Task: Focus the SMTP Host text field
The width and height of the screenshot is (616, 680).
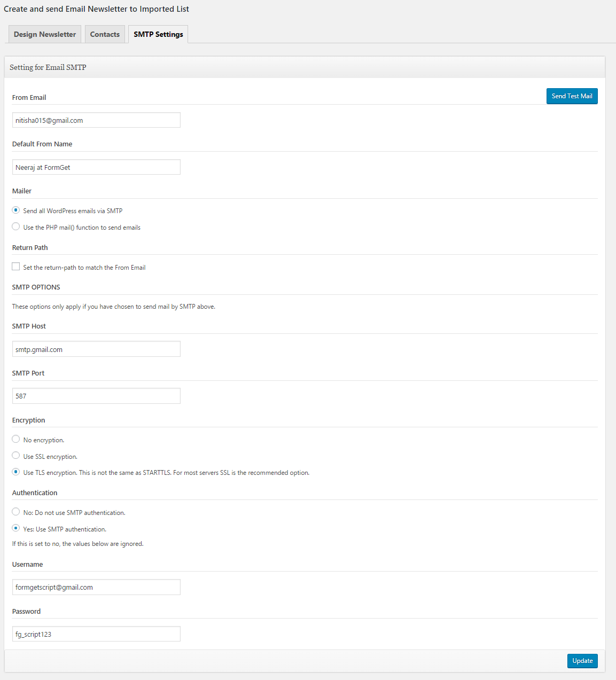Action: (x=96, y=349)
